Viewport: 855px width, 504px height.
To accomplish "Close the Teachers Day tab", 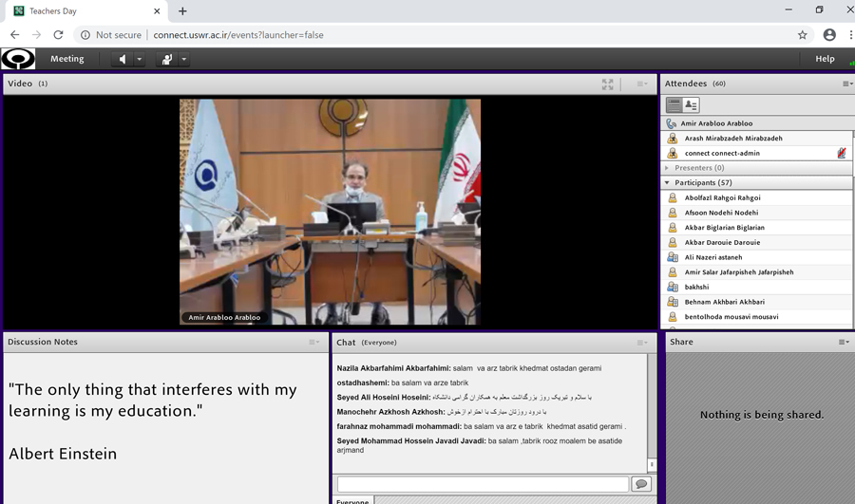I will [157, 10].
